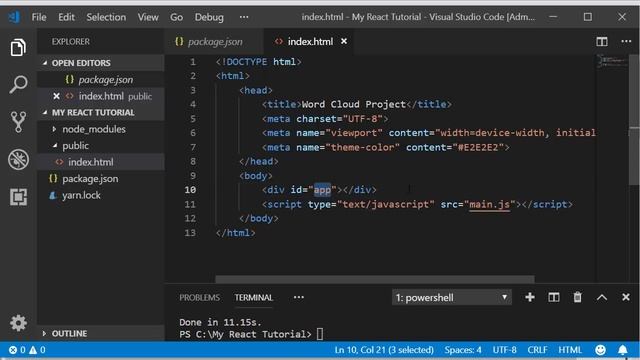640x360 pixels.
Task: Change indentation via Spaces: 4
Action: [463, 350]
